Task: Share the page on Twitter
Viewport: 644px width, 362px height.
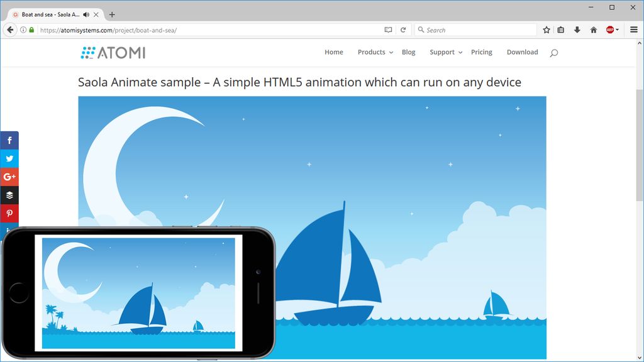Action: tap(9, 158)
